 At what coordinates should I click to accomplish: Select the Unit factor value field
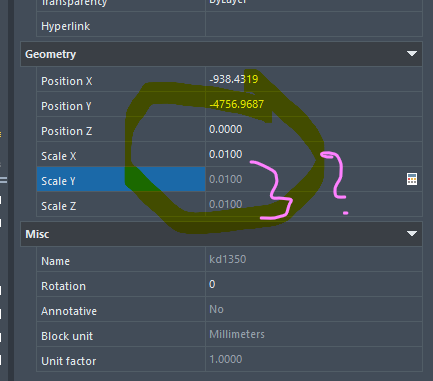[x=314, y=359]
